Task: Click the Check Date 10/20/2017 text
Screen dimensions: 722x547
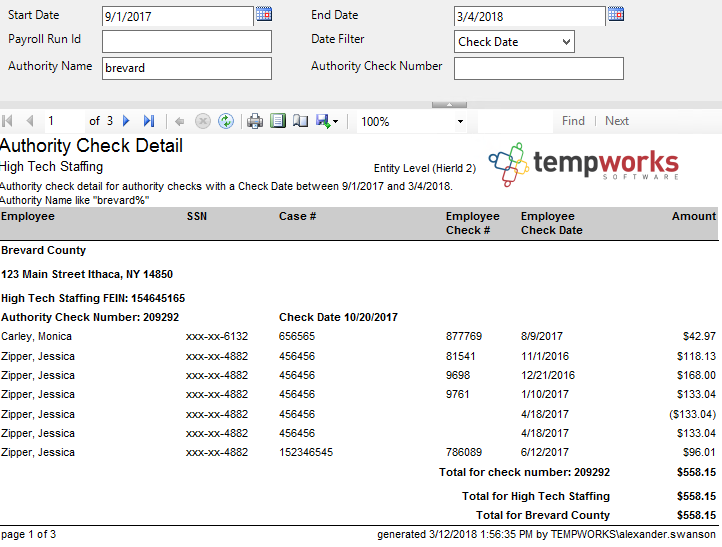Action: (x=338, y=317)
